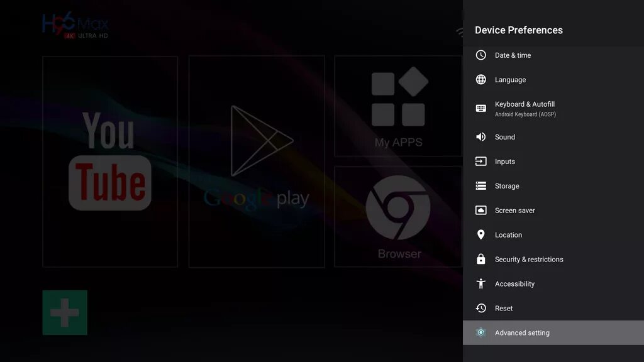Screen dimensions: 644x362
Task: Open Location settings entry
Action: [x=553, y=235]
